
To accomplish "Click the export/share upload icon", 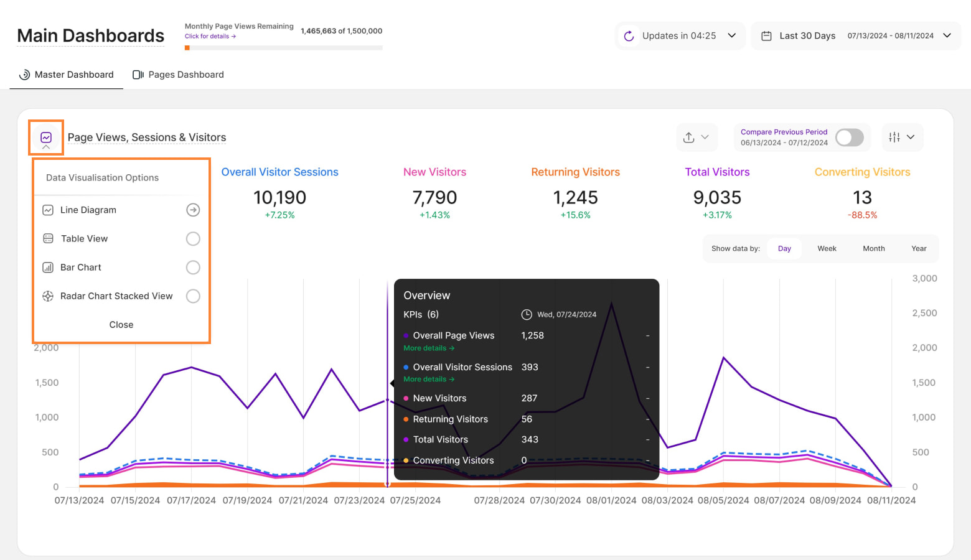I will click(x=688, y=138).
